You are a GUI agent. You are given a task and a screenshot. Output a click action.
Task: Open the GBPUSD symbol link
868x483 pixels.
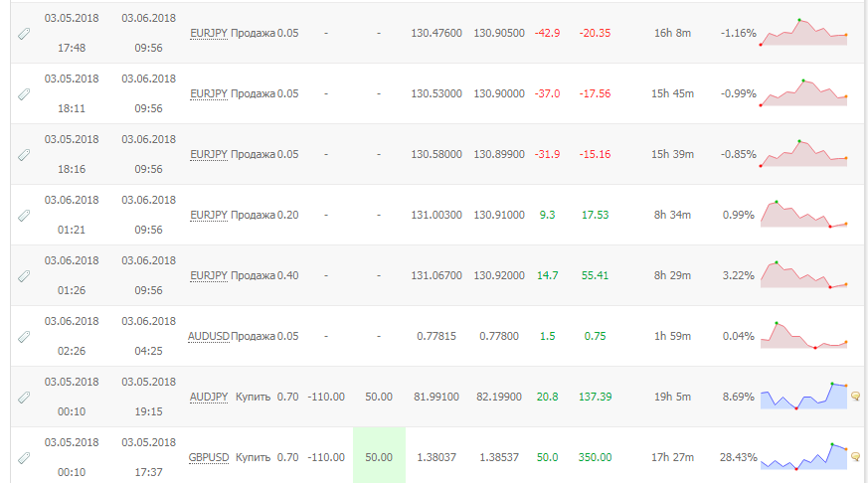pyautogui.click(x=209, y=457)
